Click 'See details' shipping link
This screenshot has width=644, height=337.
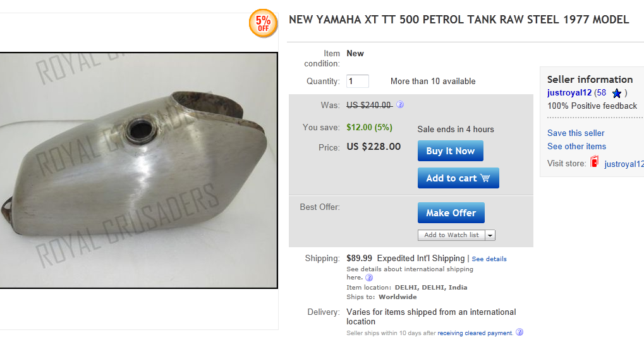[x=489, y=259]
